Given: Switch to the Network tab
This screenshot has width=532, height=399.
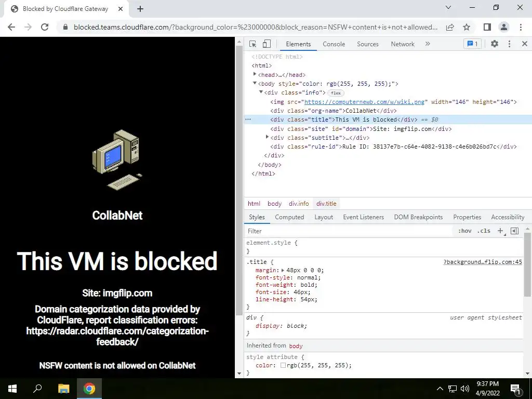Looking at the screenshot, I should (403, 44).
